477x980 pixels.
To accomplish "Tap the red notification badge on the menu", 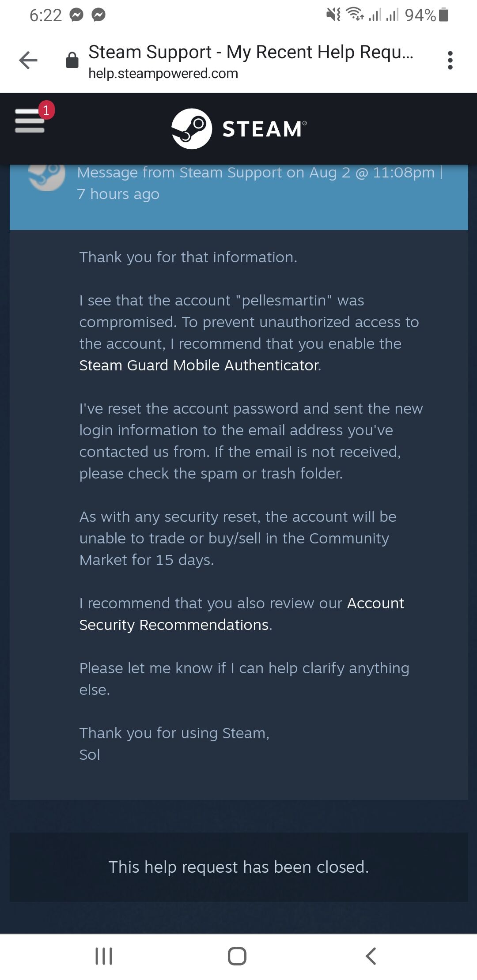I will click(x=46, y=110).
